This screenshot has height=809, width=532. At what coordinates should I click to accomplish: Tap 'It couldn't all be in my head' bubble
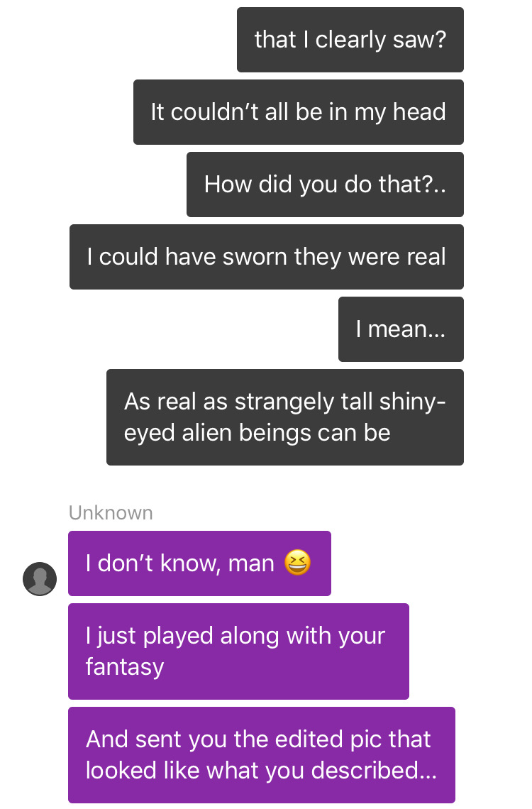(x=299, y=112)
